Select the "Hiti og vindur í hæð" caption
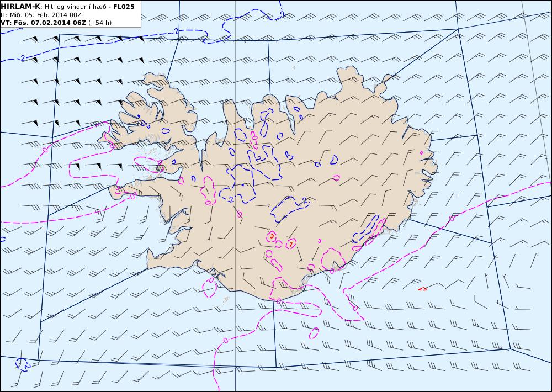552x392 pixels. point(75,7)
